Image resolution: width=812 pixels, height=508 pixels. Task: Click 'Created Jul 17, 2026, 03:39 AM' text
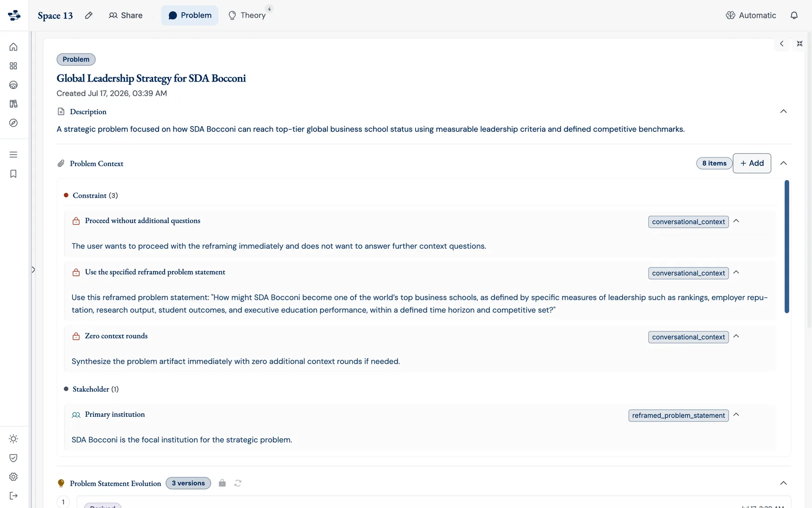click(x=112, y=93)
